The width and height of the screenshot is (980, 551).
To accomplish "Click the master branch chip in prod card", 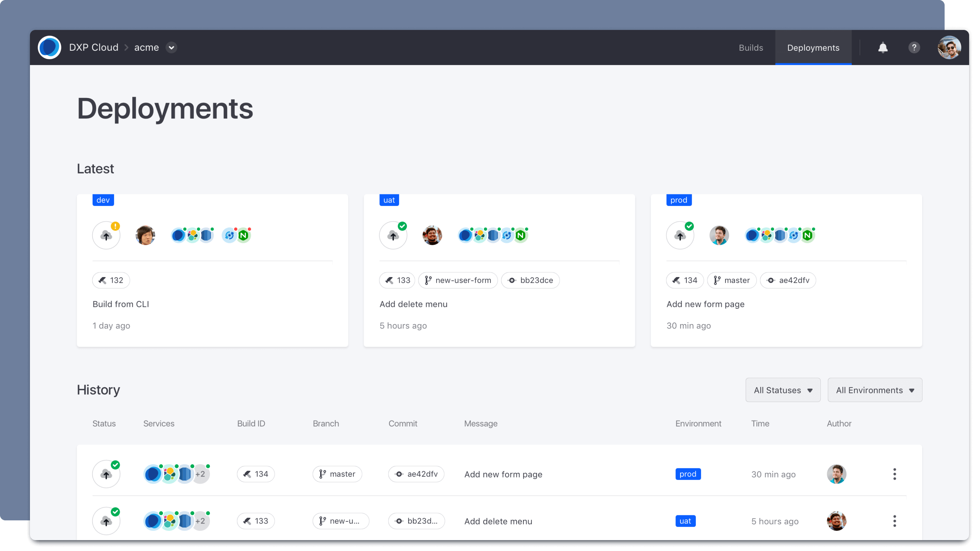I will (732, 280).
